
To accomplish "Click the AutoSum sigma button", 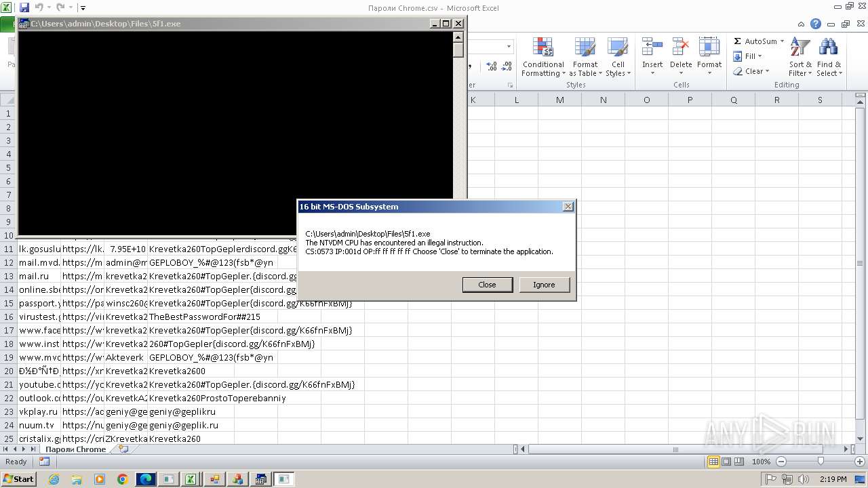I will pyautogui.click(x=738, y=41).
